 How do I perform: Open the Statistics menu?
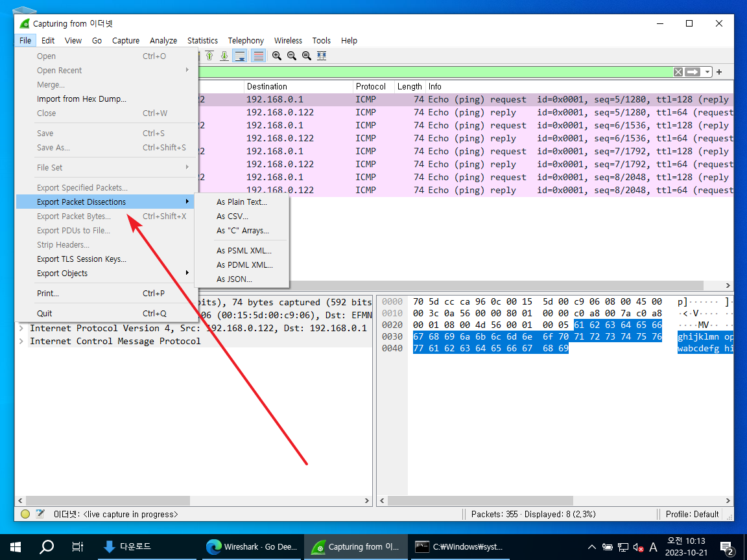click(x=202, y=40)
